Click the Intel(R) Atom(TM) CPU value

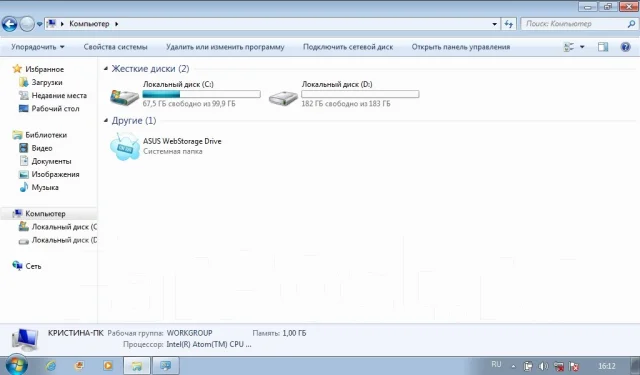[209, 344]
